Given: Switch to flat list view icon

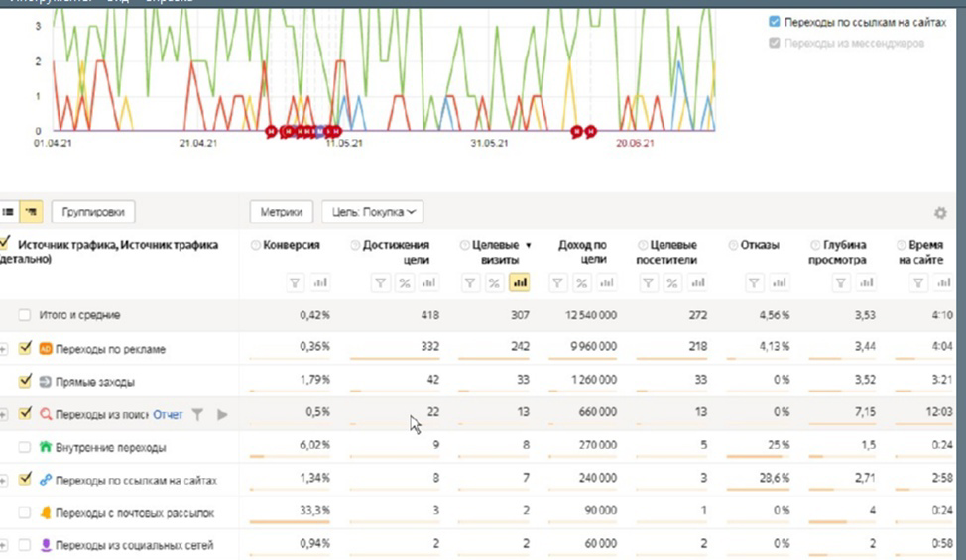Looking at the screenshot, I should coord(8,212).
